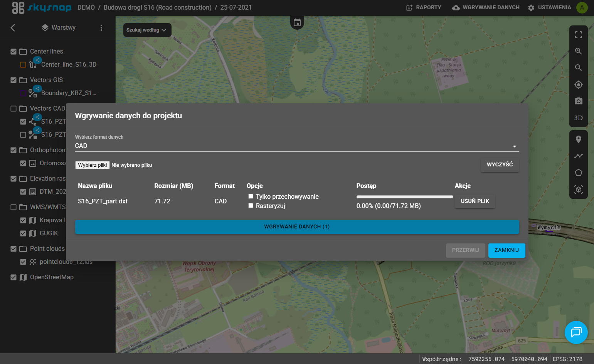Screen dimensions: 594x364
Task: Open USTAWIENIA settings menu
Action: [550, 8]
